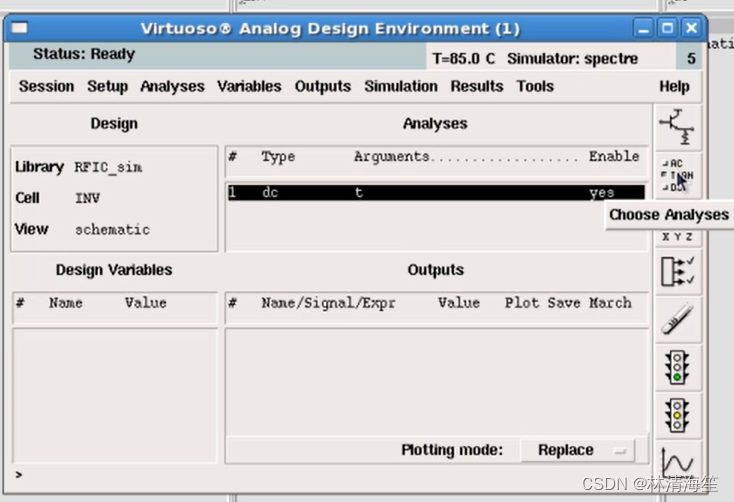
Task: Select the dc analysis row
Action: click(436, 192)
